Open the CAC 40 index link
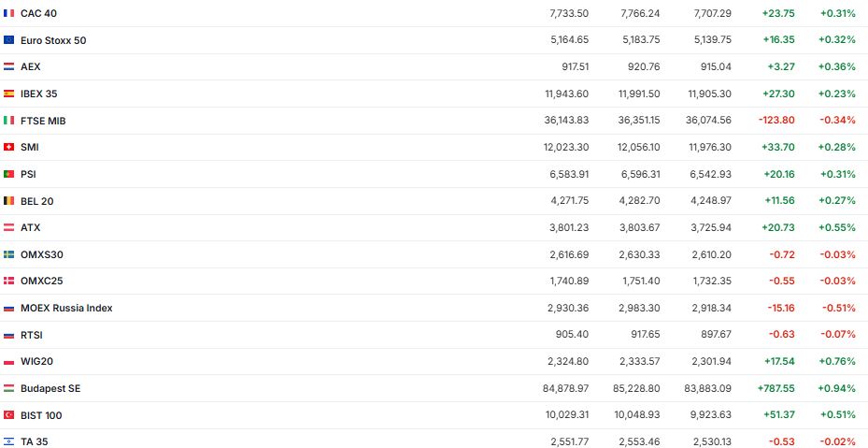 click(x=38, y=13)
